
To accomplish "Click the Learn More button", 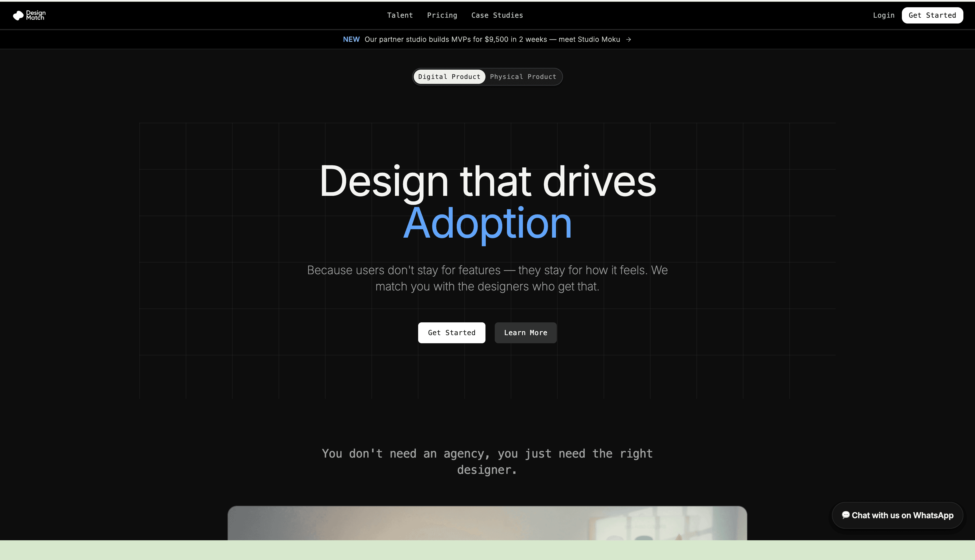I will [526, 333].
